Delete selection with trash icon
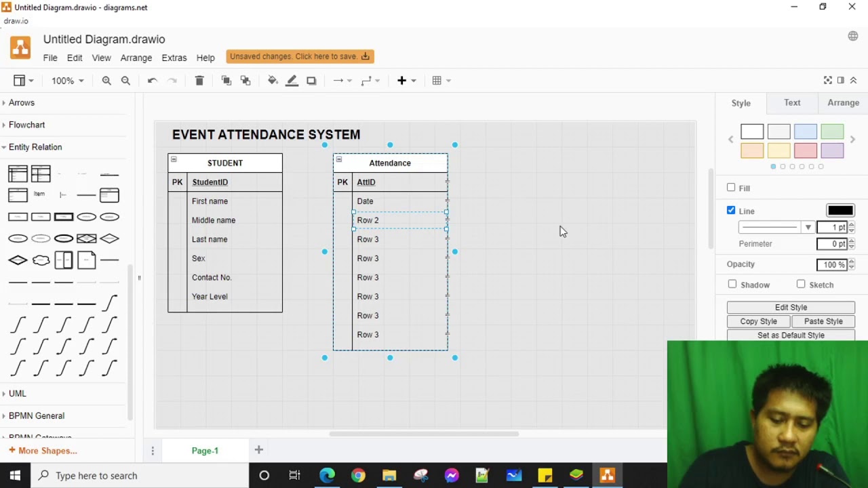Viewport: 868px width, 488px height. click(x=199, y=81)
